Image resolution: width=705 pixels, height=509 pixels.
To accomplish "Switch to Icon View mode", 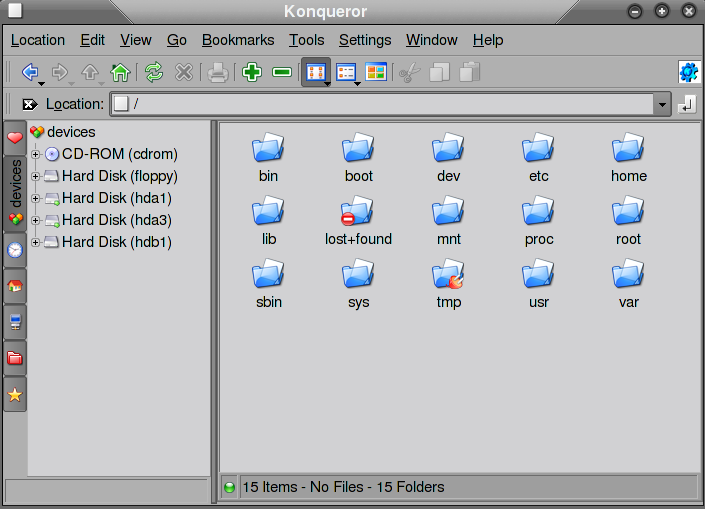I will (315, 72).
